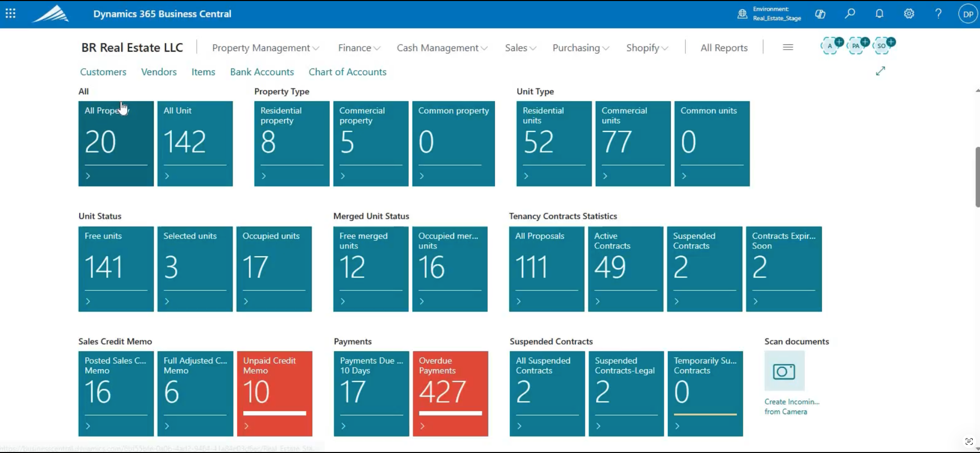Open the Copilot icon in header
Image resolution: width=980 pixels, height=453 pixels.
point(820,14)
